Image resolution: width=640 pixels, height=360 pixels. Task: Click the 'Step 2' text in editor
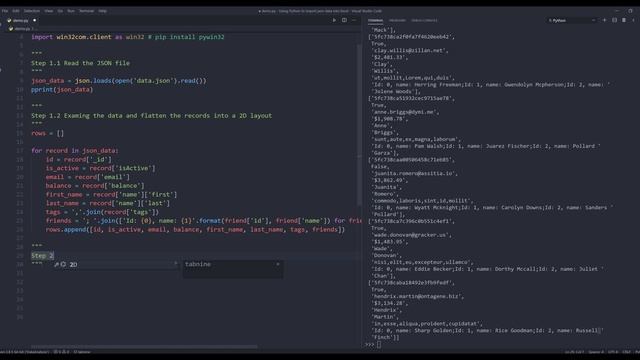click(42, 256)
